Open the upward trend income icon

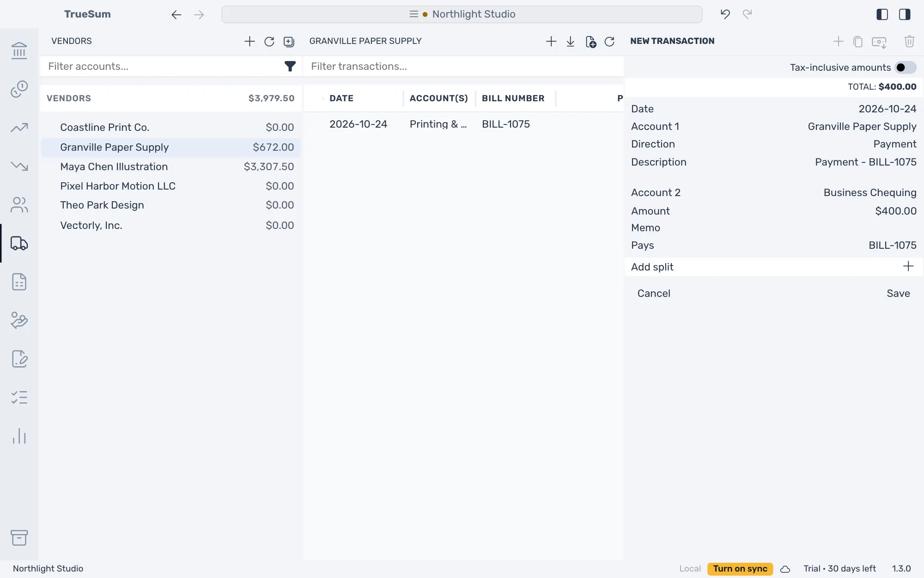pyautogui.click(x=19, y=127)
